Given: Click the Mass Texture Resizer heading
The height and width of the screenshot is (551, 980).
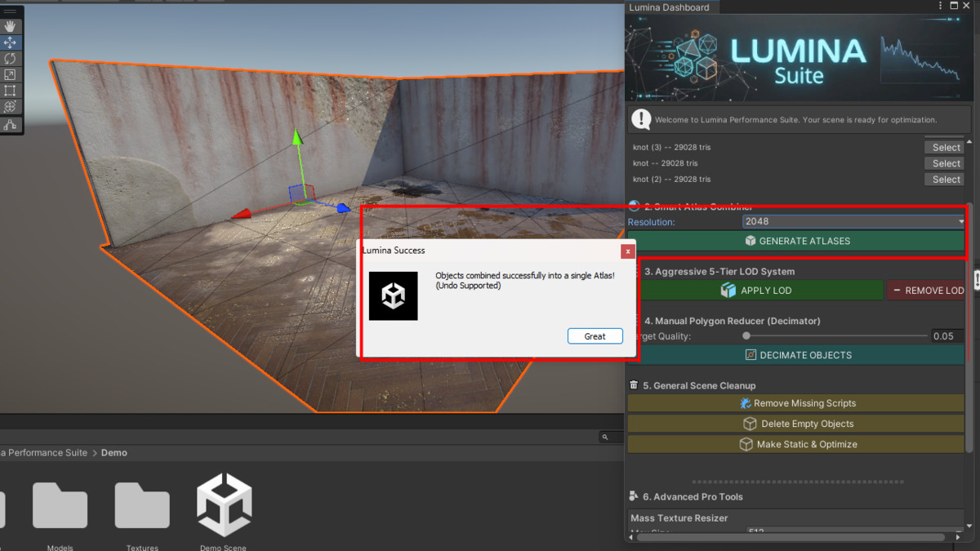Looking at the screenshot, I should (x=679, y=518).
